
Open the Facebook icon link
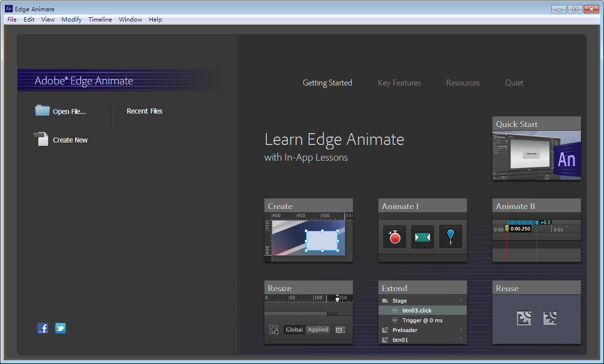pyautogui.click(x=43, y=328)
